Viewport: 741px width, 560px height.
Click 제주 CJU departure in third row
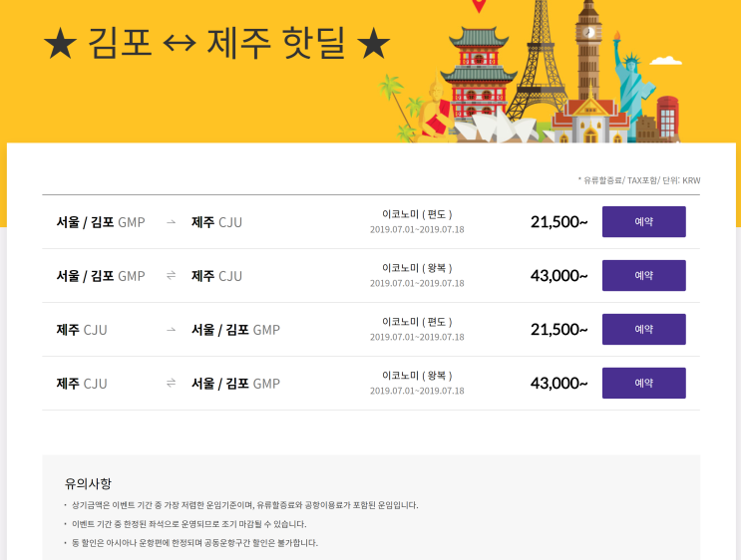click(82, 330)
